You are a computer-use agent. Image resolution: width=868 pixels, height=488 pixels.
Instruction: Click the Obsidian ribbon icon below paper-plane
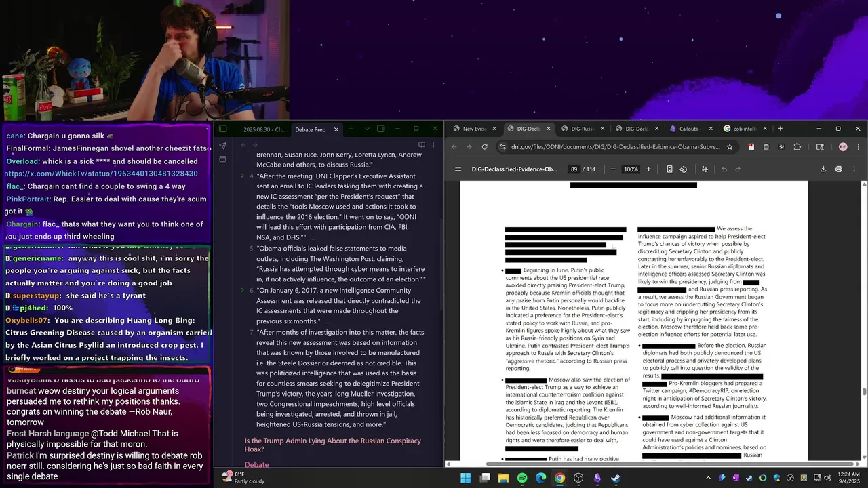[222, 160]
